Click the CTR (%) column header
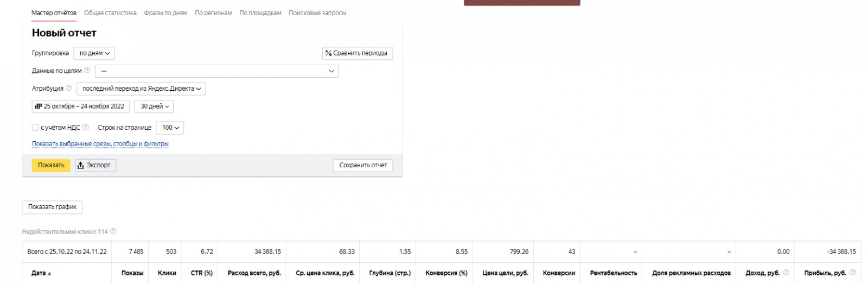868x283 pixels. (x=201, y=273)
